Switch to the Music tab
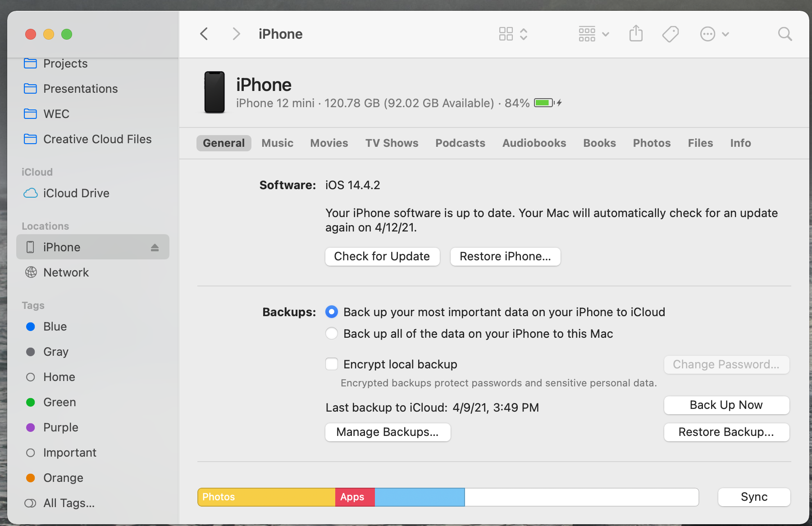 click(x=278, y=143)
